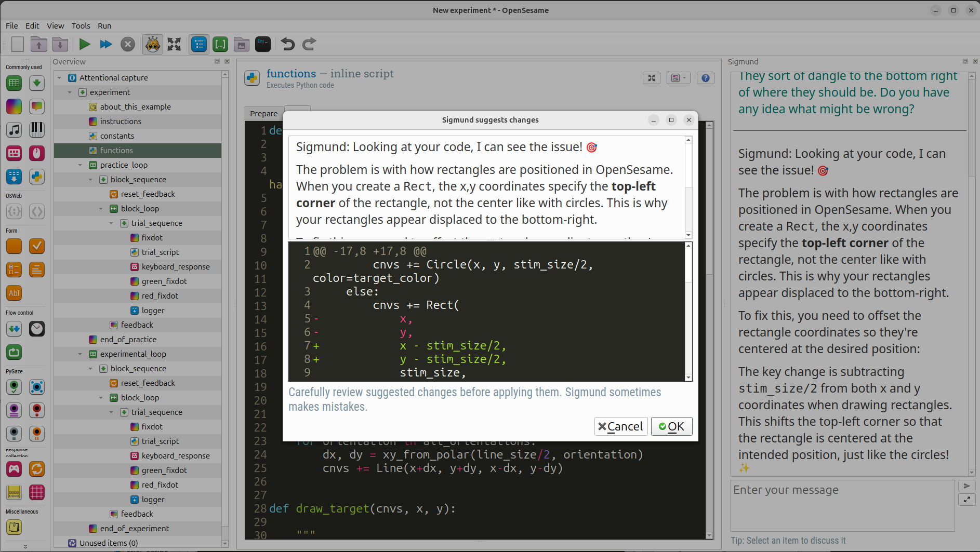The width and height of the screenshot is (980, 552).
Task: Float the Sigmund panel
Action: pyautogui.click(x=965, y=61)
